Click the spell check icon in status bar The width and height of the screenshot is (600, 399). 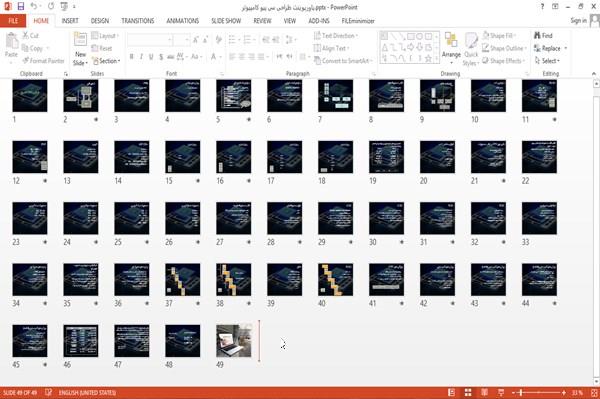coord(49,392)
